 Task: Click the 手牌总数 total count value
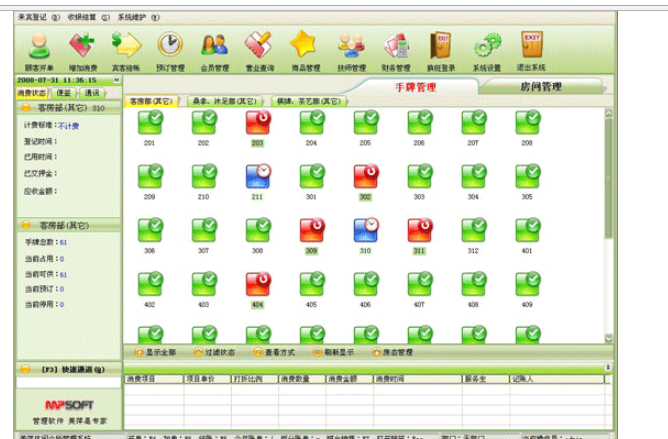[x=63, y=243]
